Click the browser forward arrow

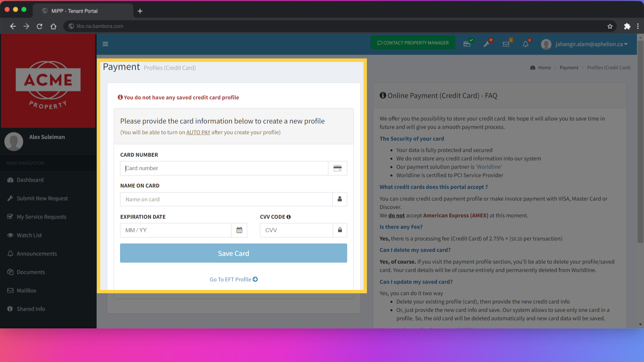[26, 26]
